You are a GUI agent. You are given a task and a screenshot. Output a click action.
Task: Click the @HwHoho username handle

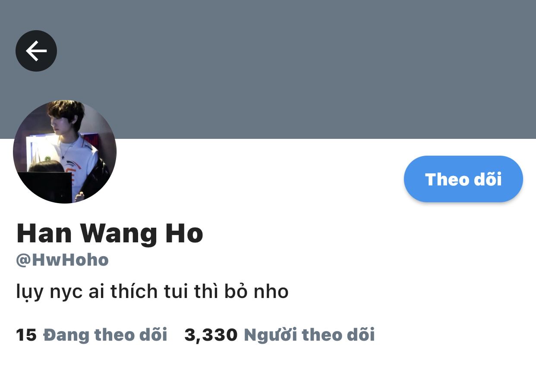62,260
